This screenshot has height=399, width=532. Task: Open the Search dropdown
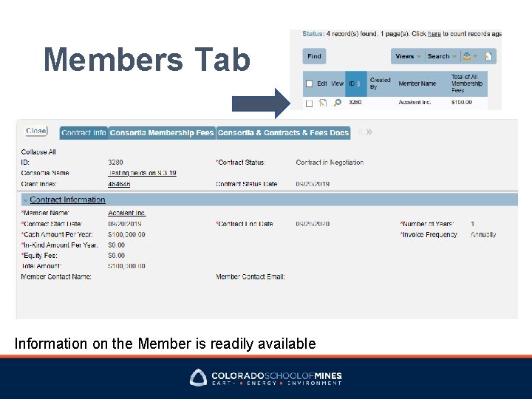[442, 56]
